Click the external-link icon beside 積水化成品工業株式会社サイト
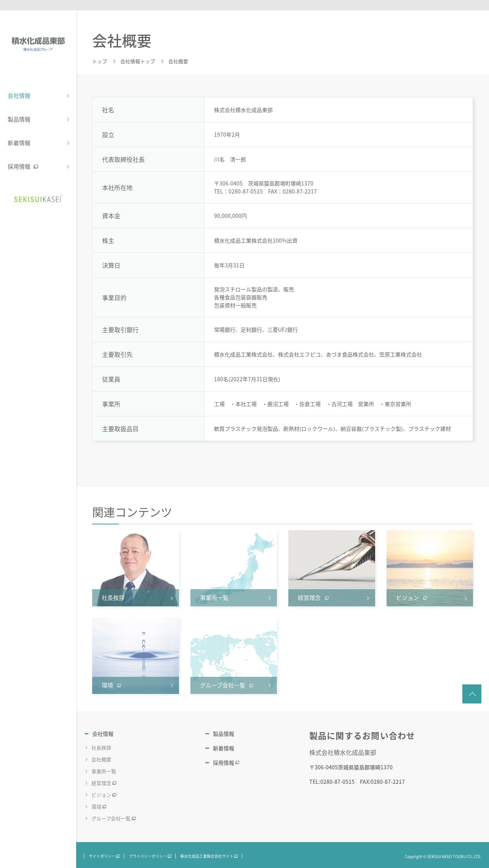Screen dimensions: 489x868 coord(236,856)
